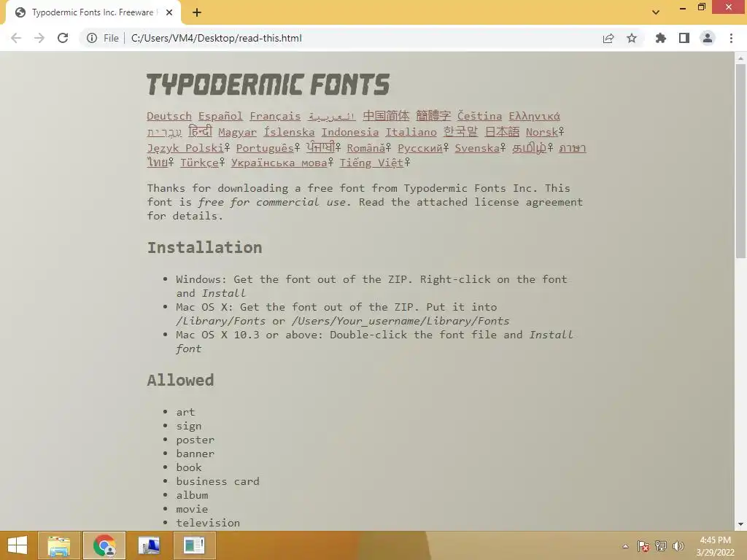747x560 pixels.
Task: Toggle the browser side panel
Action: [684, 38]
